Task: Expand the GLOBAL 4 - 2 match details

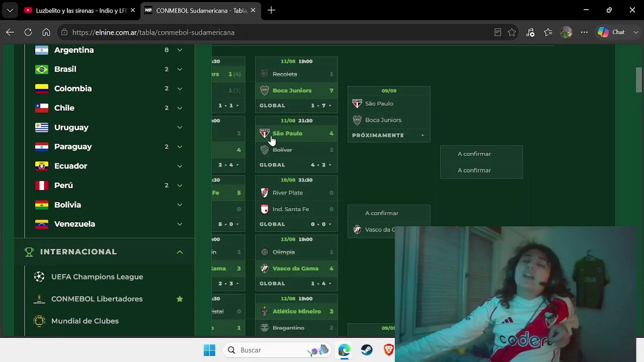Action: point(296,165)
